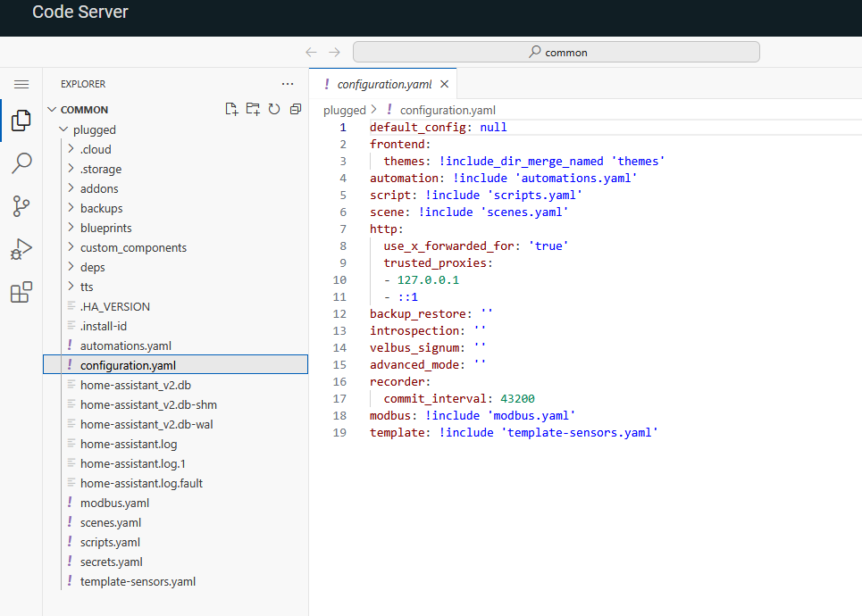Click the common search command bar

(556, 52)
